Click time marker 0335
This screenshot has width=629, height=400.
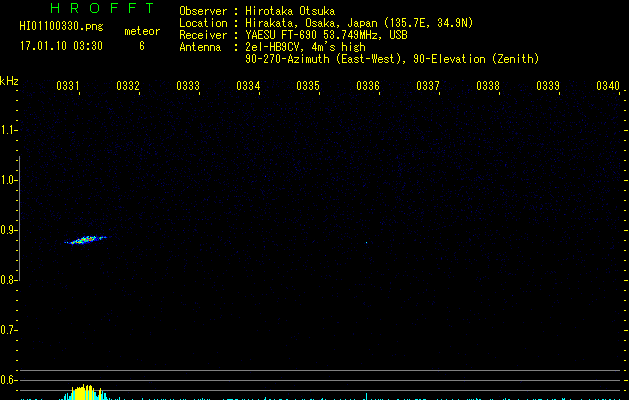[x=308, y=86]
